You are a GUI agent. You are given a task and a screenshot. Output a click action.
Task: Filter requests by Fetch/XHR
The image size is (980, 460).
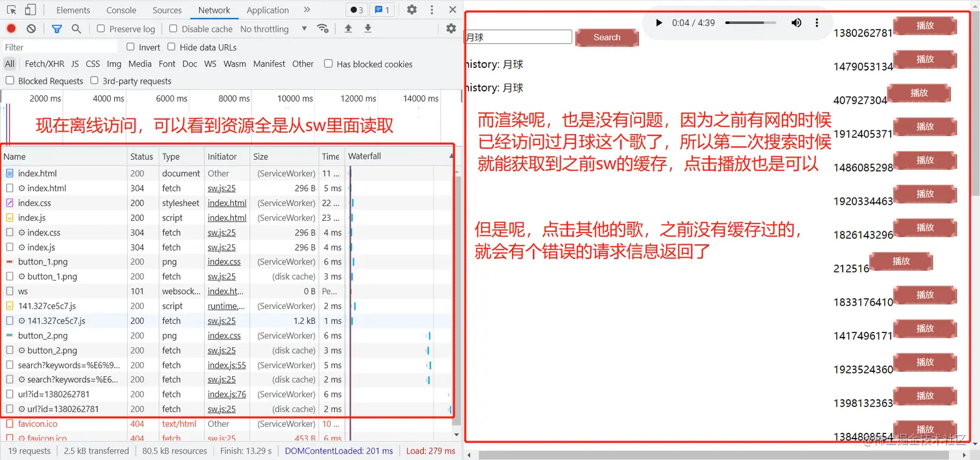45,63
